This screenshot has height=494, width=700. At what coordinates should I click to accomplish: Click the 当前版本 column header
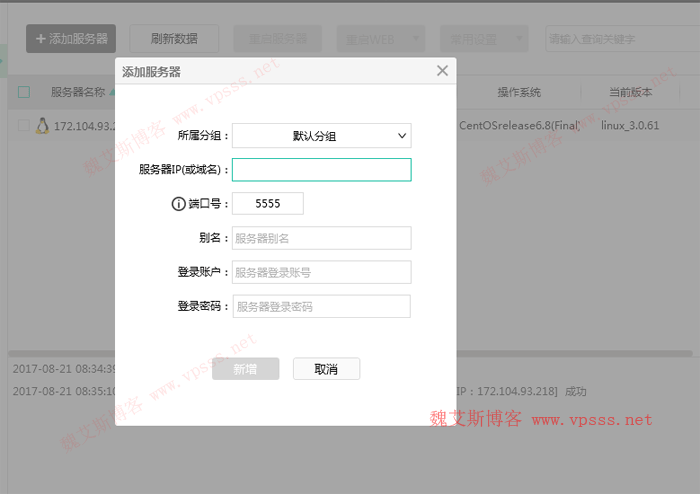pyautogui.click(x=630, y=92)
